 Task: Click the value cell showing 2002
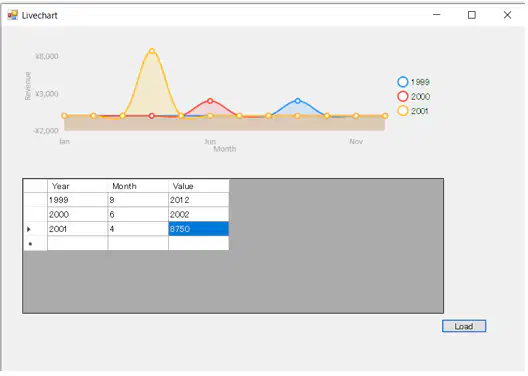coord(199,214)
